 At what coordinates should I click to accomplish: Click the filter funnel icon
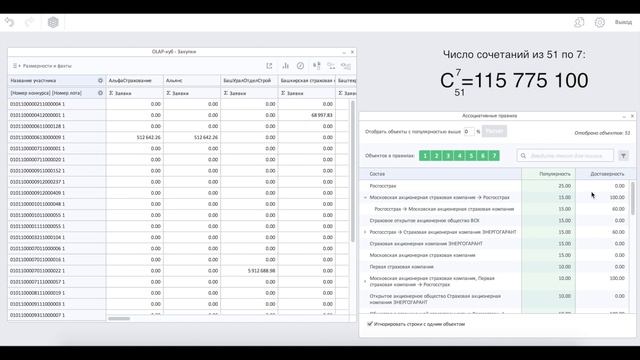(623, 156)
